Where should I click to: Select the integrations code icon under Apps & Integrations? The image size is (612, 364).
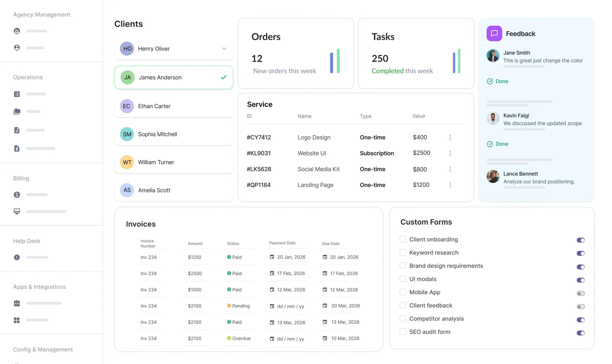[17, 303]
